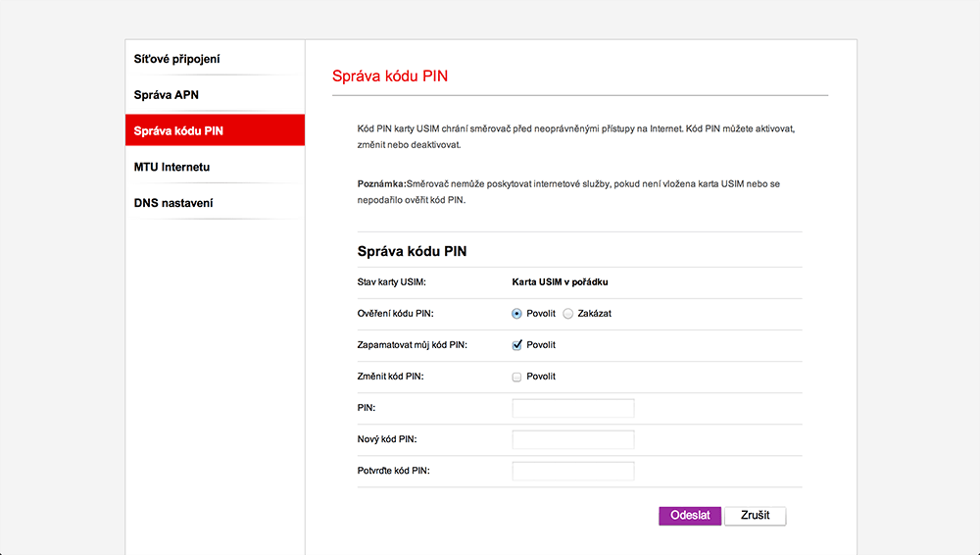Click the Potvrďte kód PIN field

(x=573, y=471)
